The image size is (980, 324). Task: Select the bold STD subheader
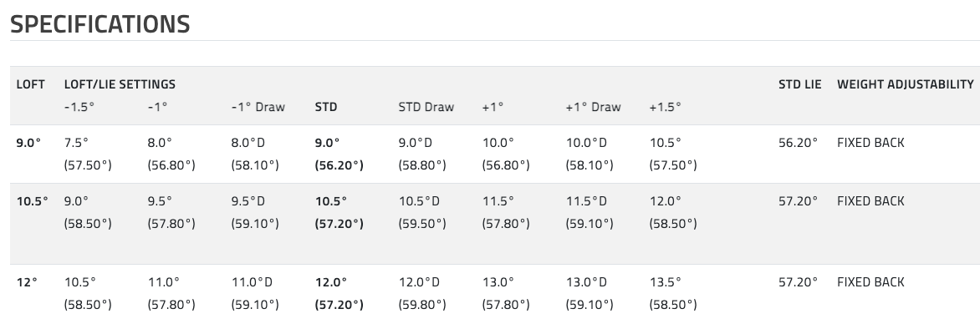point(326,107)
